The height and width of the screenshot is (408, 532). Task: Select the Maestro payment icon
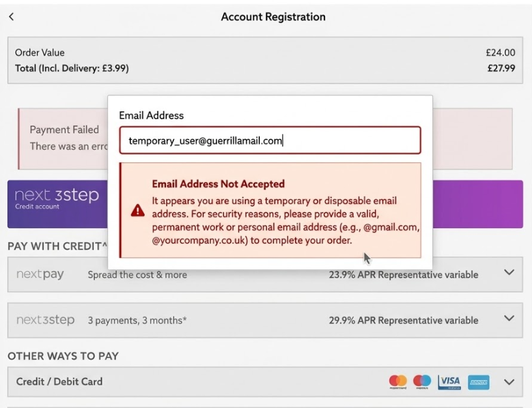pos(422,381)
